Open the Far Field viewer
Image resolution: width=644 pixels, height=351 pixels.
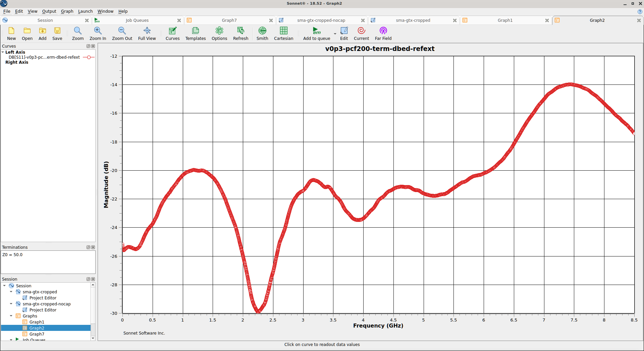(383, 34)
